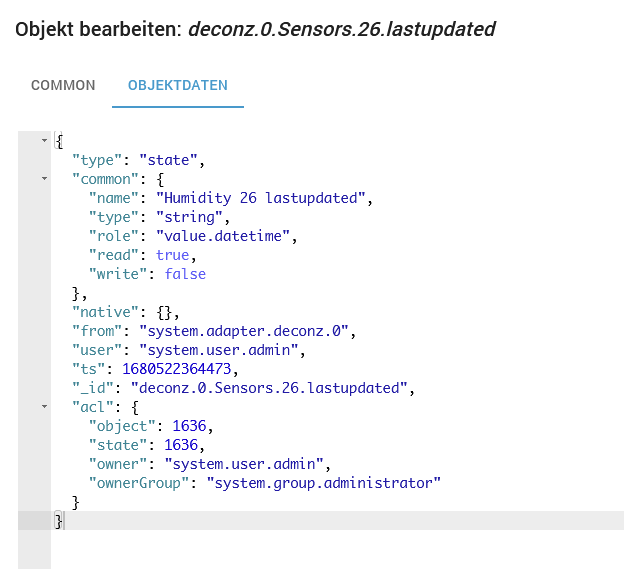The width and height of the screenshot is (624, 569).
Task: Fold the "acl" section in gutter
Action: point(44,407)
